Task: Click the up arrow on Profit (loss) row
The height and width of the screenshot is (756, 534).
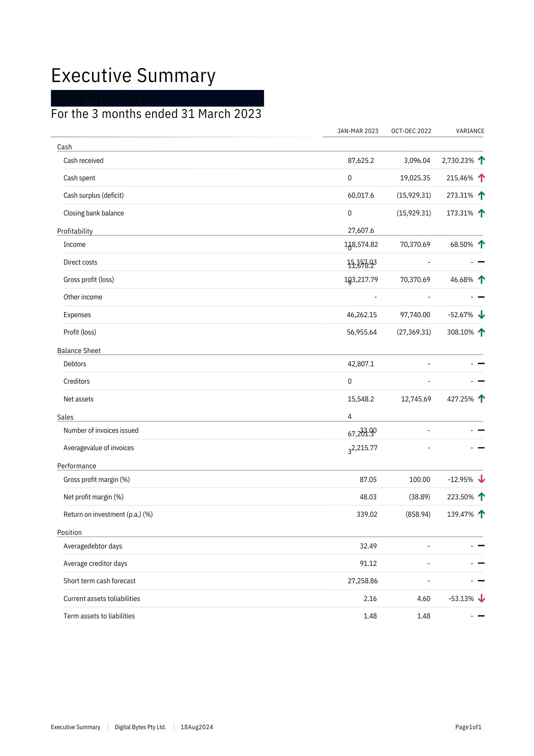Action: point(481,332)
